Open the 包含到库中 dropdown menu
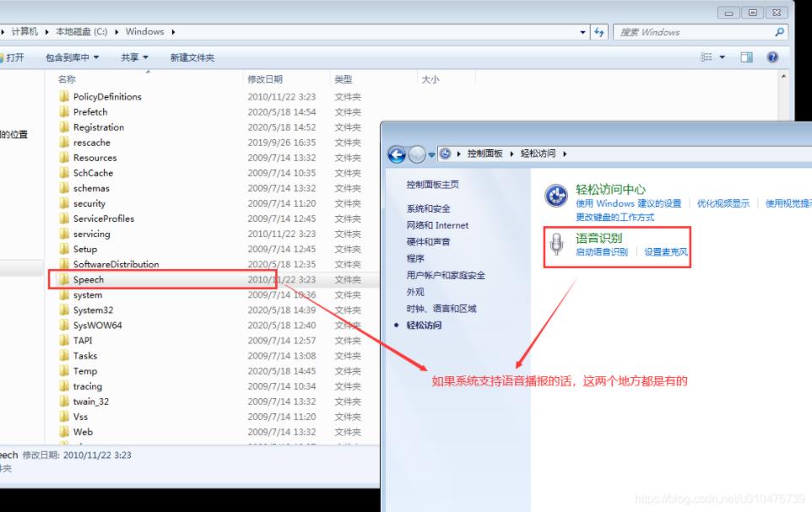The height and width of the screenshot is (512, 812). (x=72, y=57)
